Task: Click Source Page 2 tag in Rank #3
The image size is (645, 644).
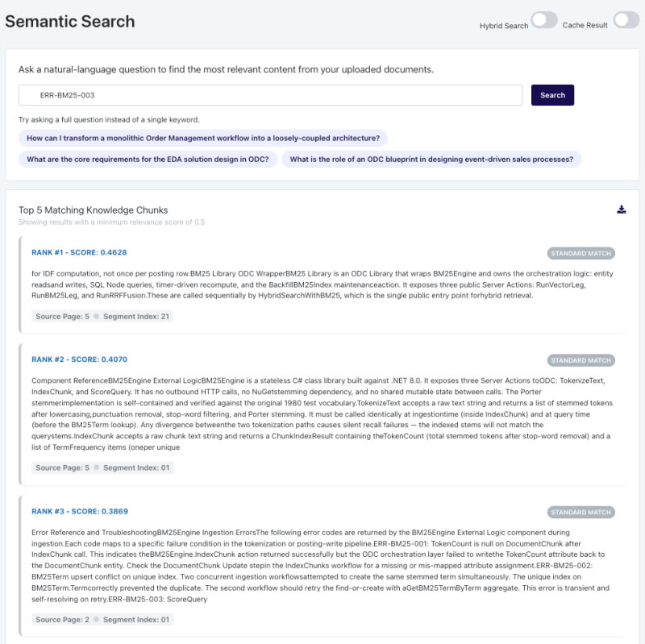Action: click(62, 619)
